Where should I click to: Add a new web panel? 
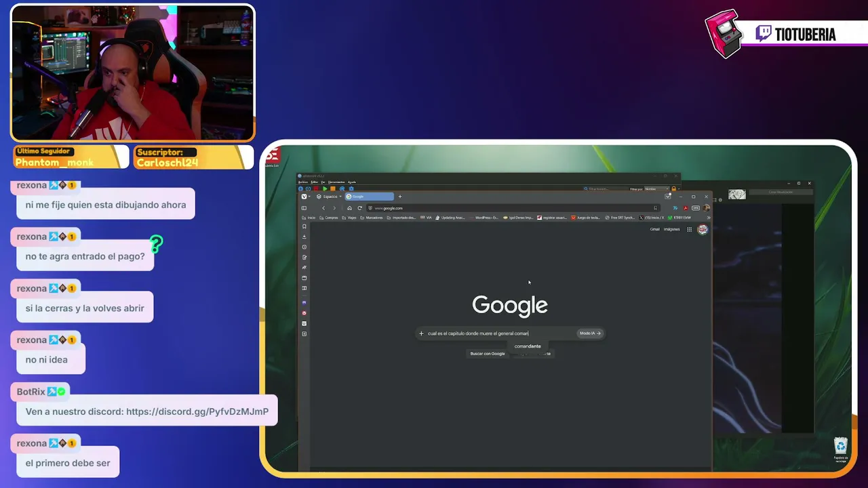tap(304, 334)
